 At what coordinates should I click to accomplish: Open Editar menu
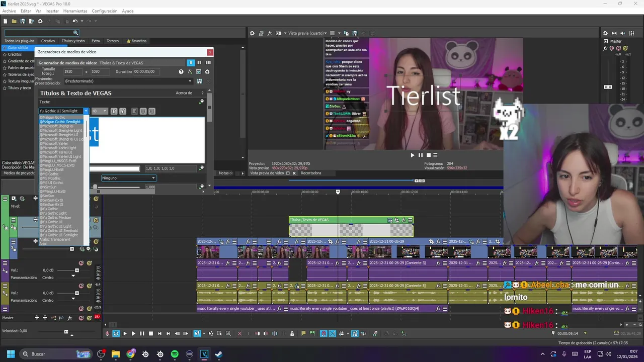point(26,11)
